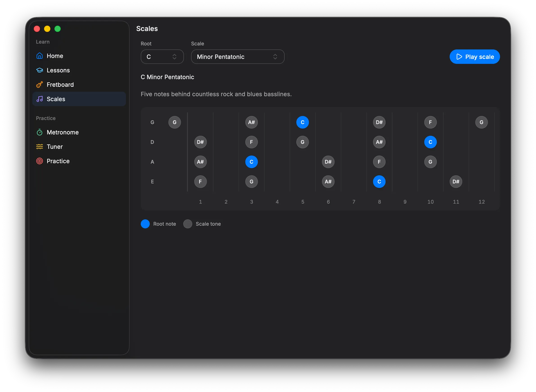The image size is (536, 392).
Task: Click the Scale dropdown stepper arrows
Action: click(275, 57)
